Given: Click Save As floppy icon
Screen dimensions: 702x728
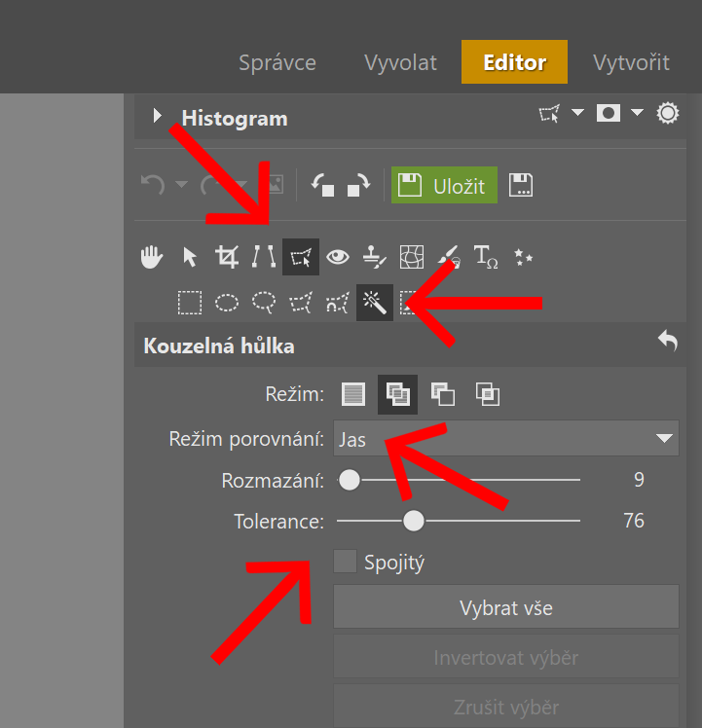Looking at the screenshot, I should (521, 185).
